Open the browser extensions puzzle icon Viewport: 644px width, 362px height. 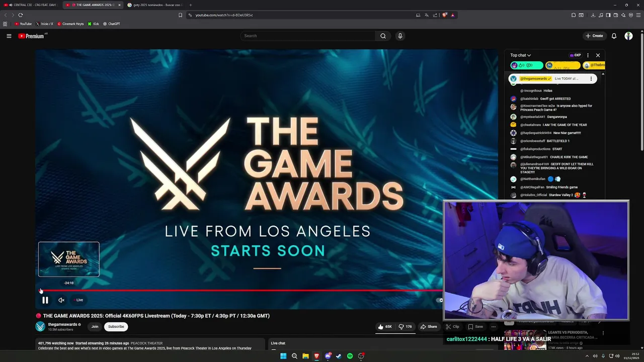[x=574, y=15]
